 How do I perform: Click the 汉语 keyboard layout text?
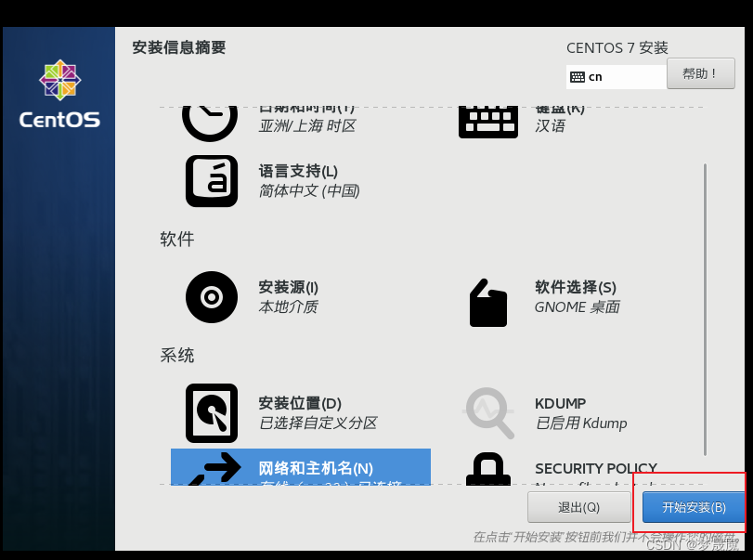pos(550,125)
